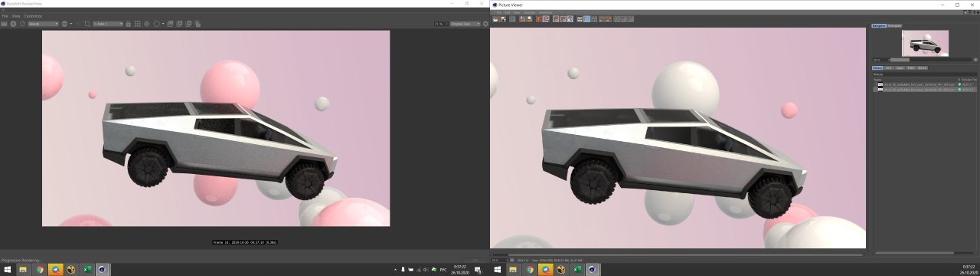The width and height of the screenshot is (980, 276).
Task: Click the navigator thumbnail of the truck render
Action: (925, 43)
